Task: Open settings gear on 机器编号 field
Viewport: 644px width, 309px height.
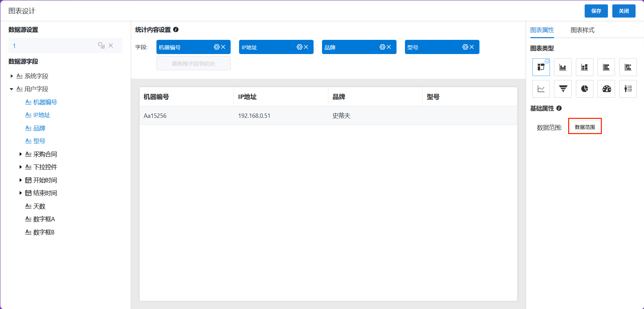Action: coord(216,47)
